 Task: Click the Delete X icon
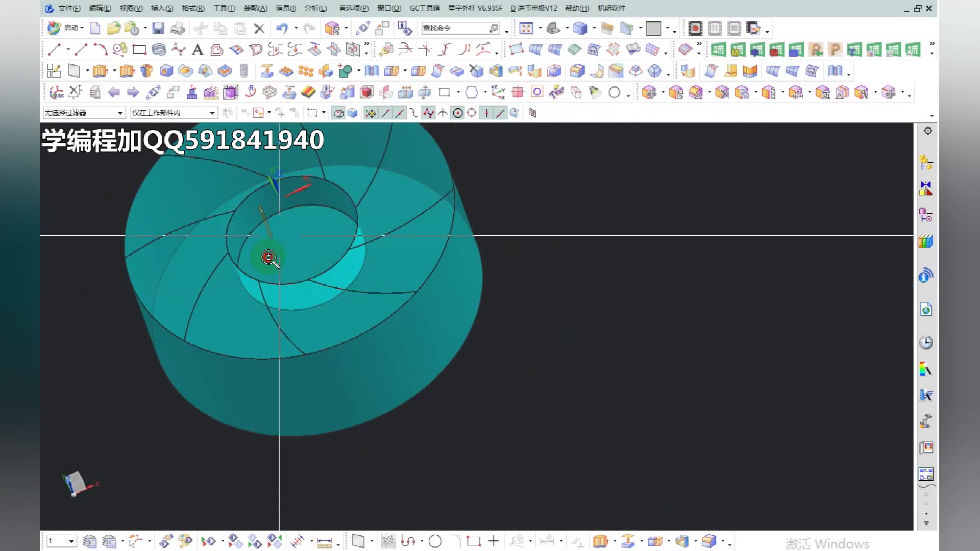coord(259,29)
